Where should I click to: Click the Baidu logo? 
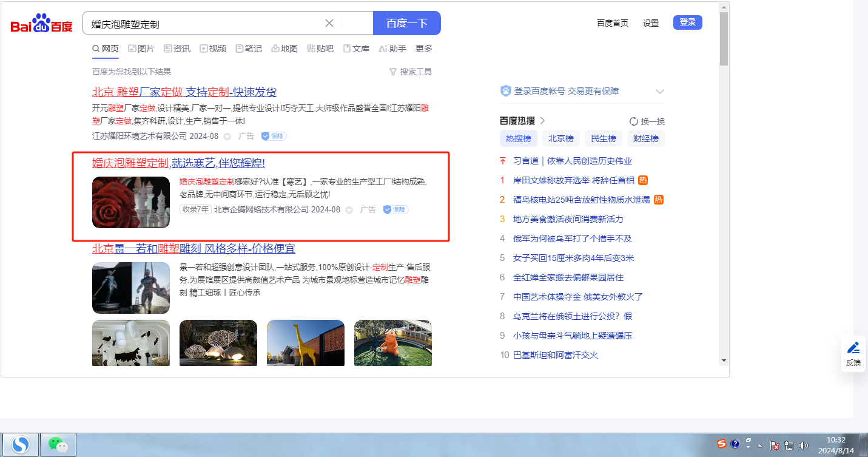coord(41,24)
